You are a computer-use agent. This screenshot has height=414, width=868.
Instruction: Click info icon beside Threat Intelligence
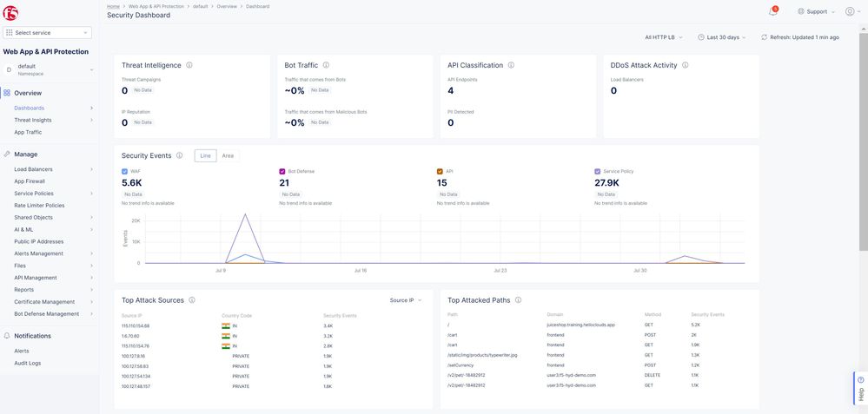click(x=189, y=65)
